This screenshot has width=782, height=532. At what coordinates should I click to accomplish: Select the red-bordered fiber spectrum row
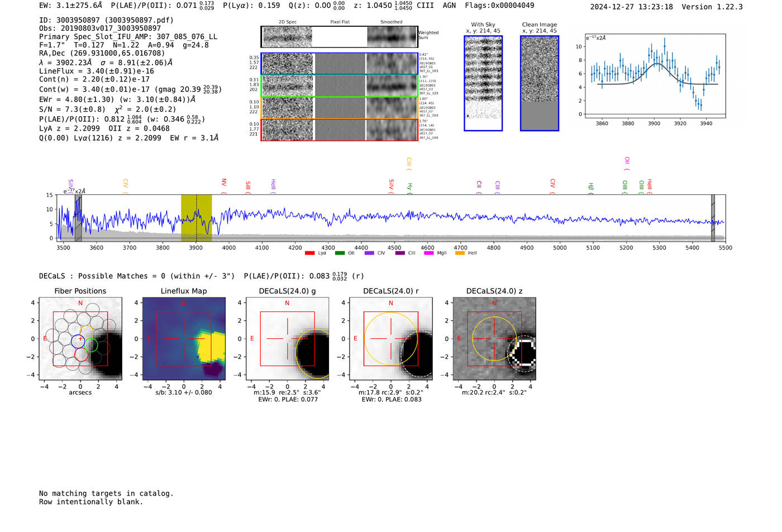[x=339, y=130]
